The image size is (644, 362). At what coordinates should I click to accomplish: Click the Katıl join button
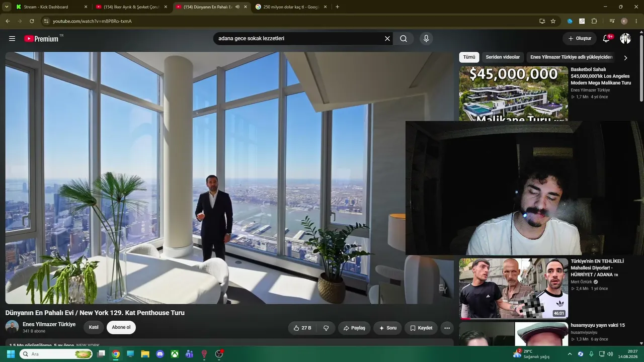pos(94,327)
